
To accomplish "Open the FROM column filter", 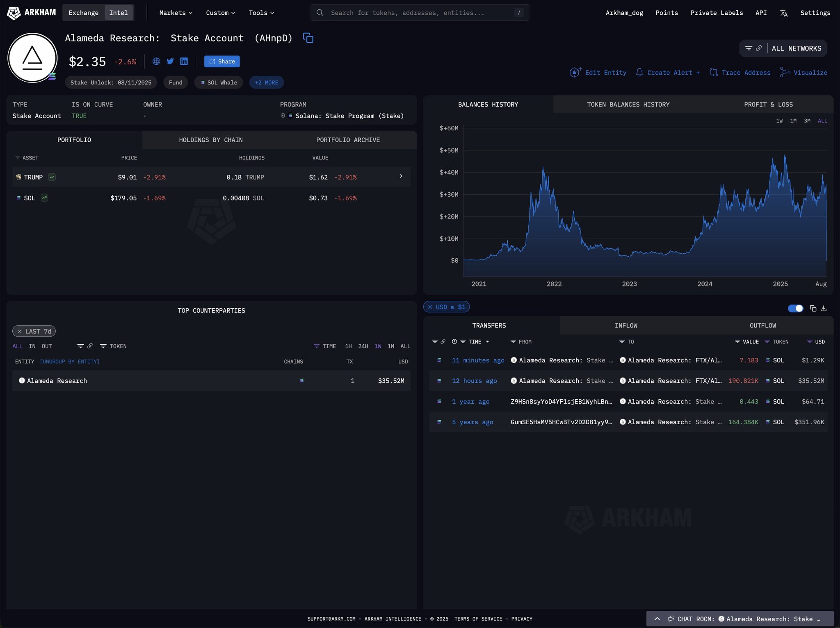I will (x=521, y=341).
